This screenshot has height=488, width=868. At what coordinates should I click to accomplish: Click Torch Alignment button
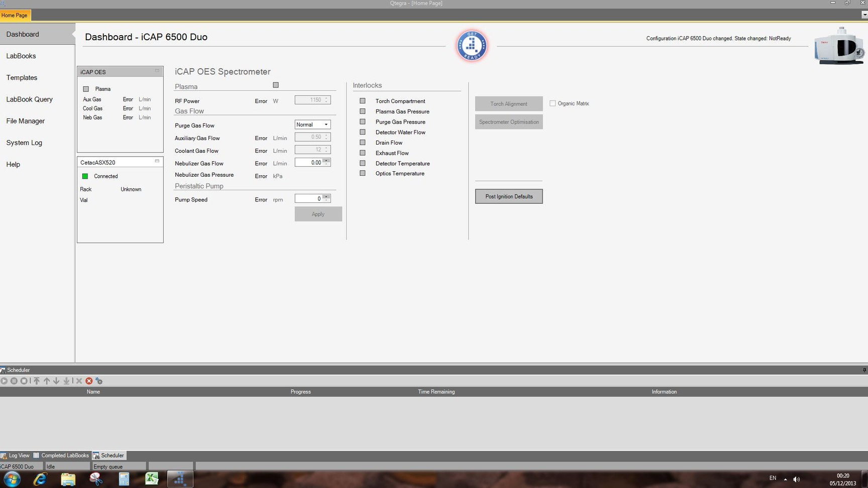[x=509, y=103]
